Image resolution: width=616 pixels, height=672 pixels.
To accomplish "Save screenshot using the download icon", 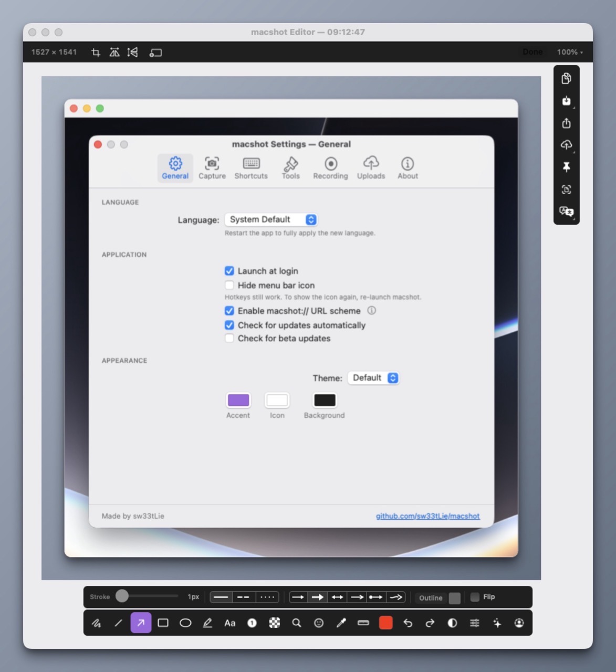I will [567, 101].
